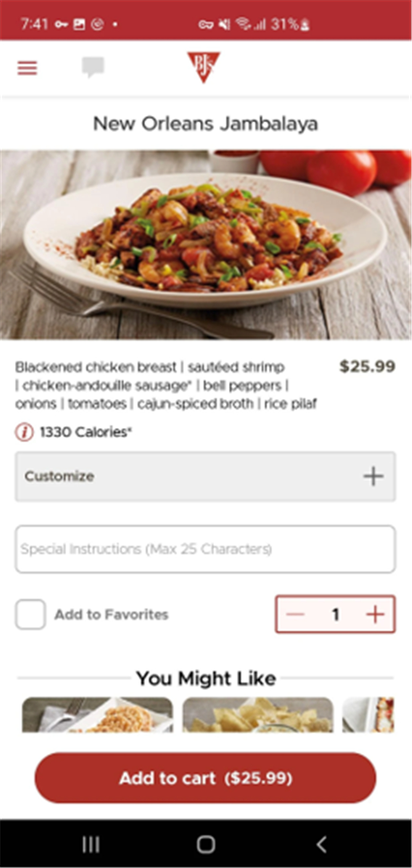Open Android recent apps button
Screen dimensions: 412x868
click(90, 844)
